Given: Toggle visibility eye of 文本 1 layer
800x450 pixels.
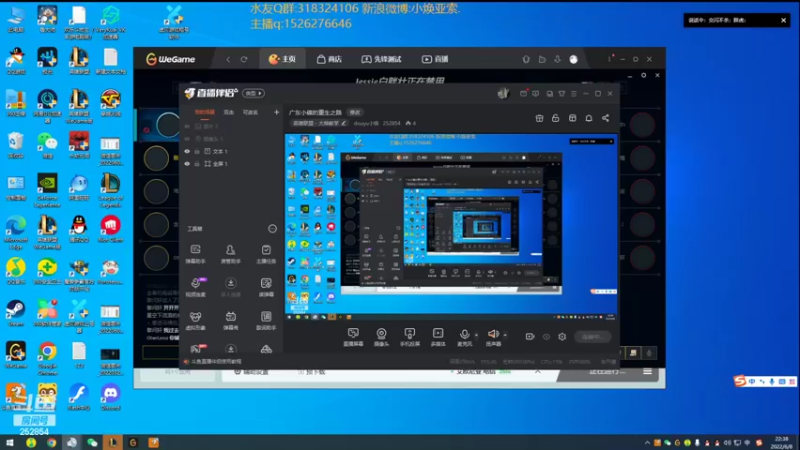Looking at the screenshot, I should pos(187,152).
